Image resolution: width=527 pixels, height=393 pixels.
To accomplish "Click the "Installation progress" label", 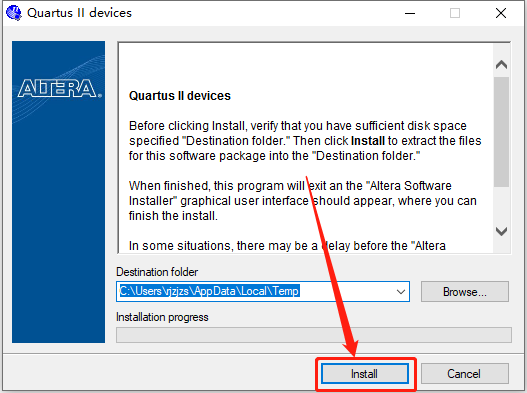I will click(x=162, y=317).
